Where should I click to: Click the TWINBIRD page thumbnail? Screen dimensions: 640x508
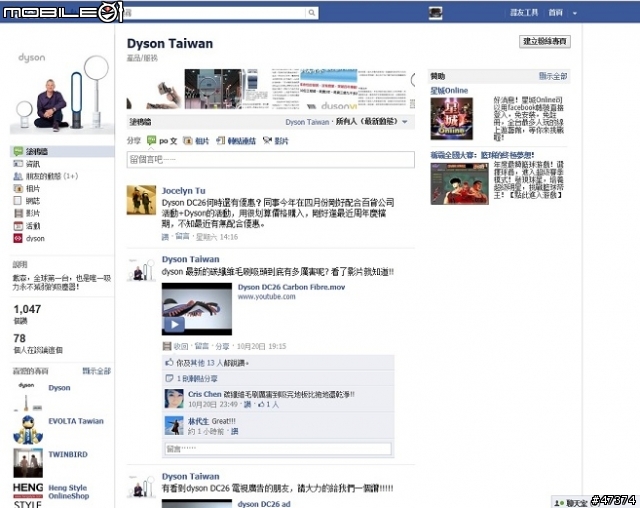tap(28, 463)
